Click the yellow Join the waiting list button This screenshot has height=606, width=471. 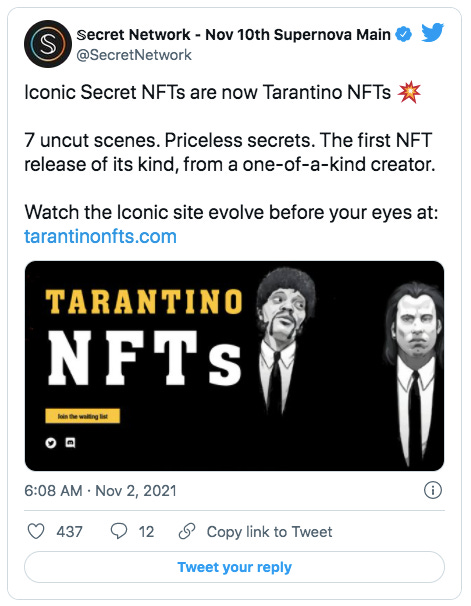(83, 416)
